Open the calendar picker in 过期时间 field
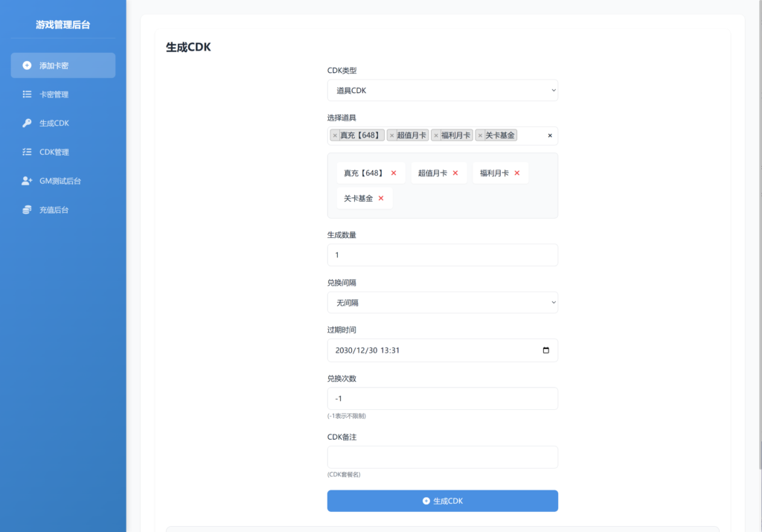Viewport: 762px width, 532px height. pos(546,350)
